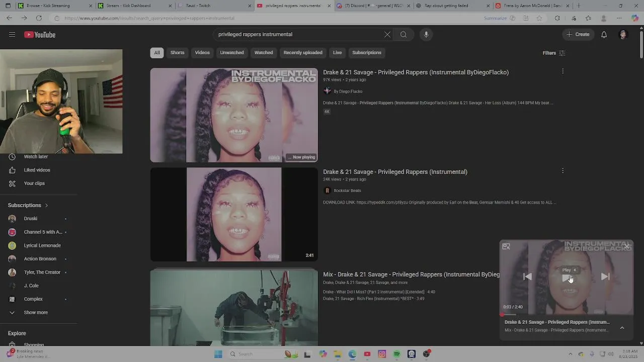This screenshot has width=644, height=362.
Task: Reload the page with browser refresh
Action: tap(39, 18)
